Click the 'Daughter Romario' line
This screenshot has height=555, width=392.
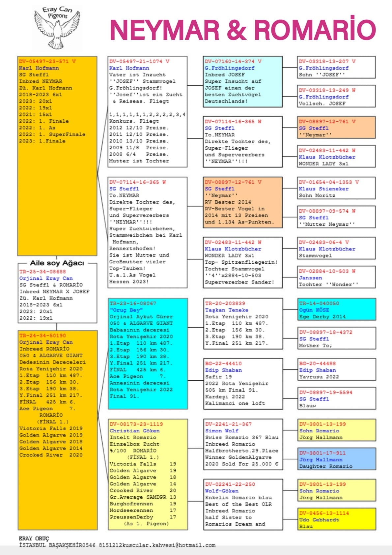325,466
